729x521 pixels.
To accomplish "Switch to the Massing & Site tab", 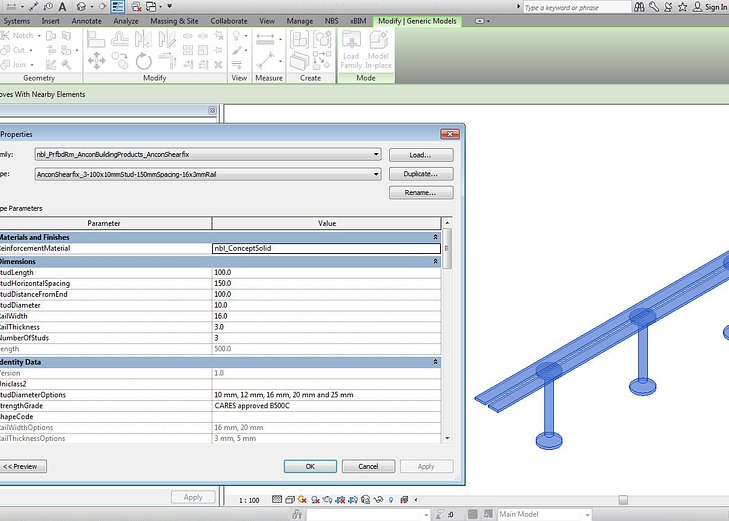I will pyautogui.click(x=174, y=20).
